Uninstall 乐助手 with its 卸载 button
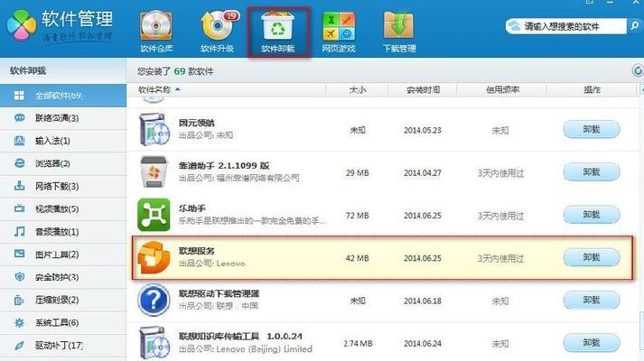The height and width of the screenshot is (361, 644). pyautogui.click(x=592, y=215)
